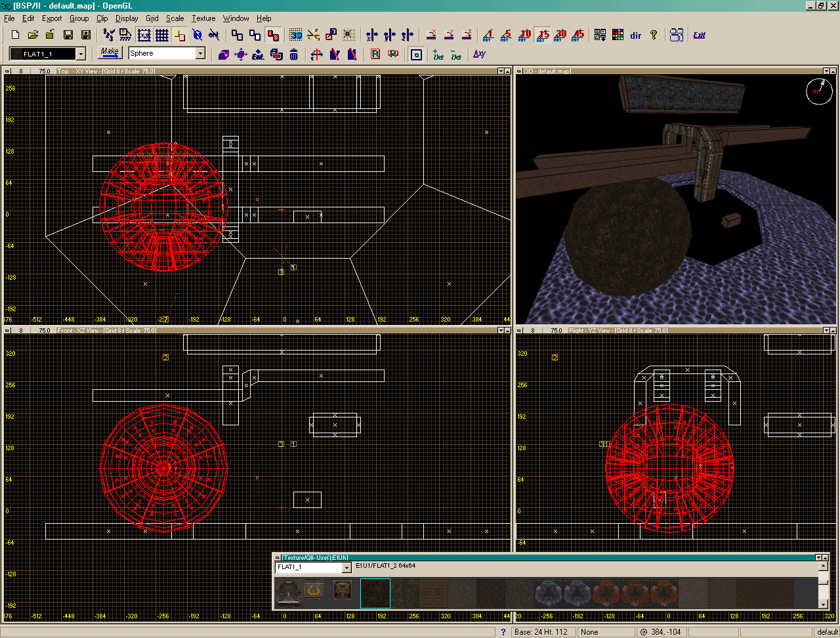This screenshot has width=840, height=638.
Task: Open the dir texture directory tool
Action: [x=636, y=35]
